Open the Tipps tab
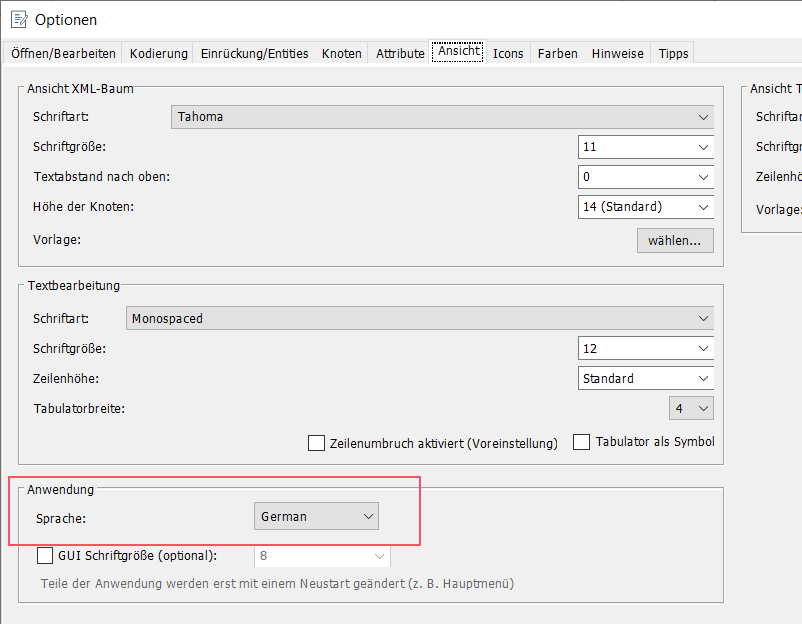The width and height of the screenshot is (802, 624). (673, 53)
